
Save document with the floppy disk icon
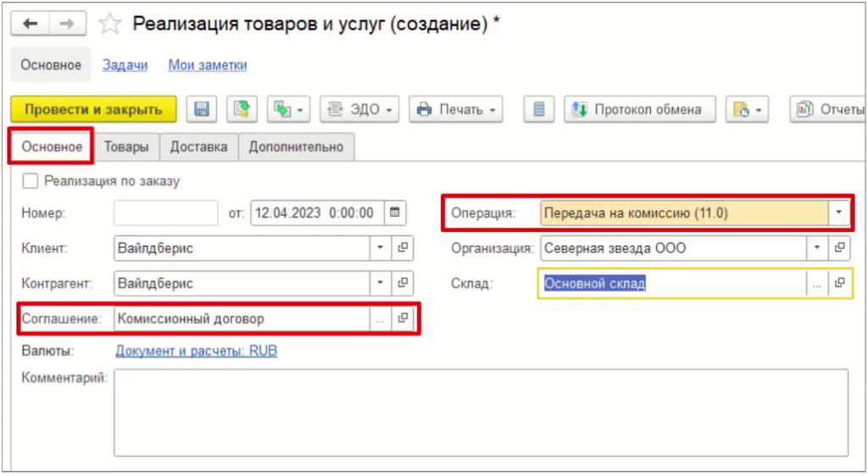[x=202, y=109]
